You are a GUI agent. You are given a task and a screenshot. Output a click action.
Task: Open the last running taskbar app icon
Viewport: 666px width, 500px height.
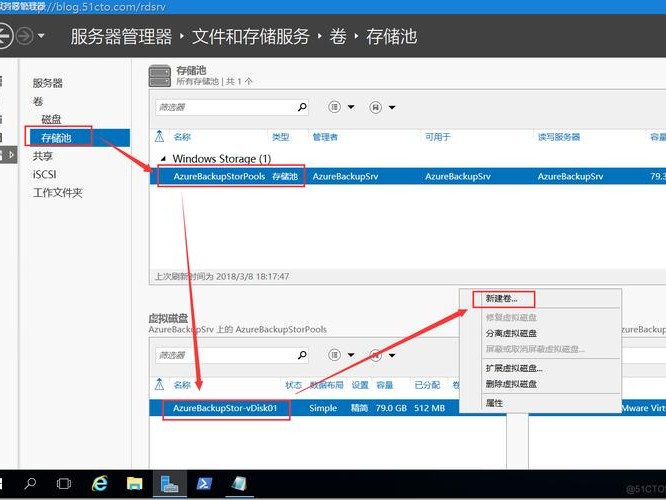click(239, 483)
